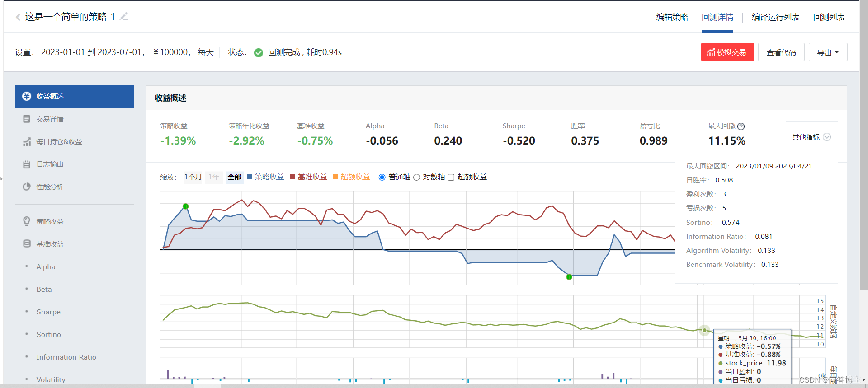The height and width of the screenshot is (388, 868).
Task: Switch to 编译运行列表 tab
Action: coord(776,17)
